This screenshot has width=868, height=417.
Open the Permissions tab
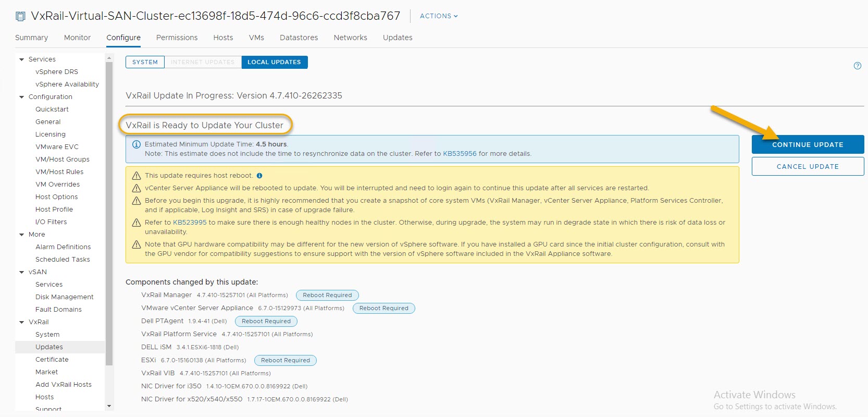point(177,38)
